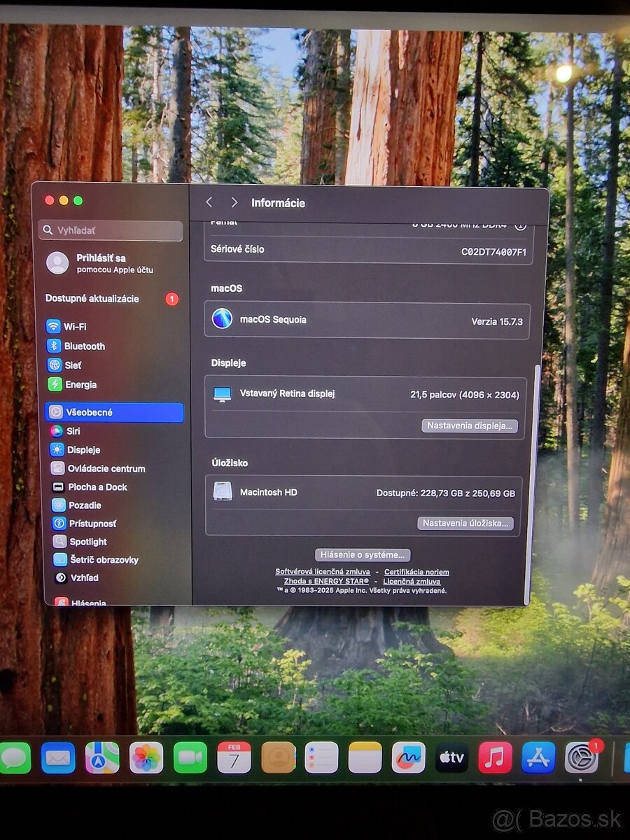Open the Siri settings icon
This screenshot has height=840, width=630.
pos(56,431)
